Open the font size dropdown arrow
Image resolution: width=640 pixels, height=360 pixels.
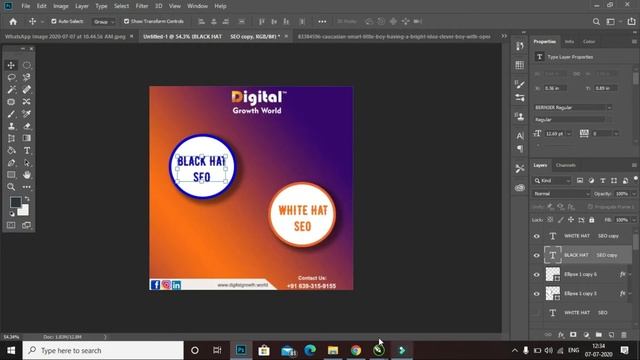point(569,134)
